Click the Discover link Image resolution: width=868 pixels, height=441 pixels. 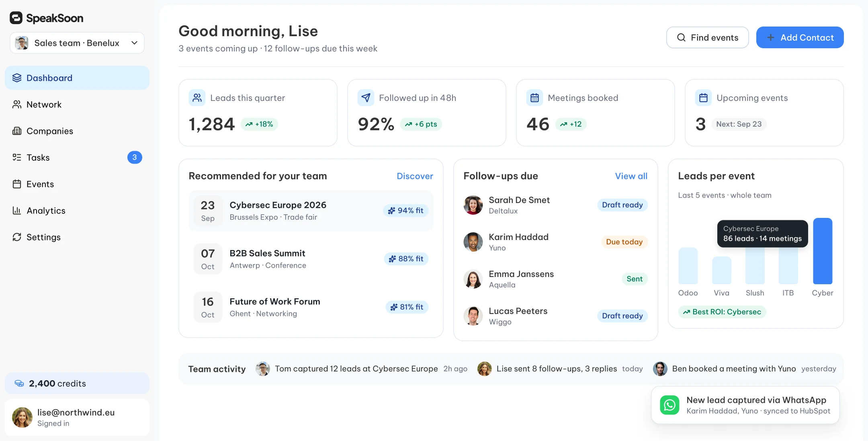[415, 176]
